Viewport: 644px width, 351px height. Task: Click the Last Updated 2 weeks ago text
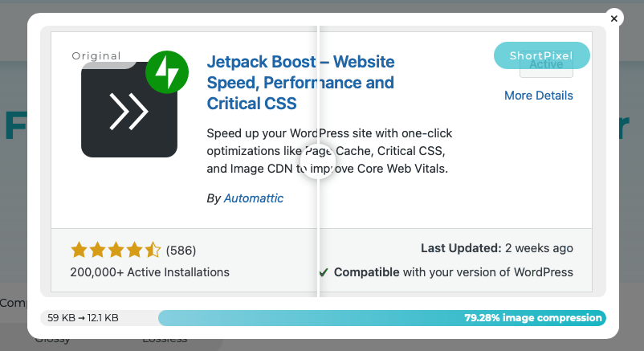(x=496, y=248)
